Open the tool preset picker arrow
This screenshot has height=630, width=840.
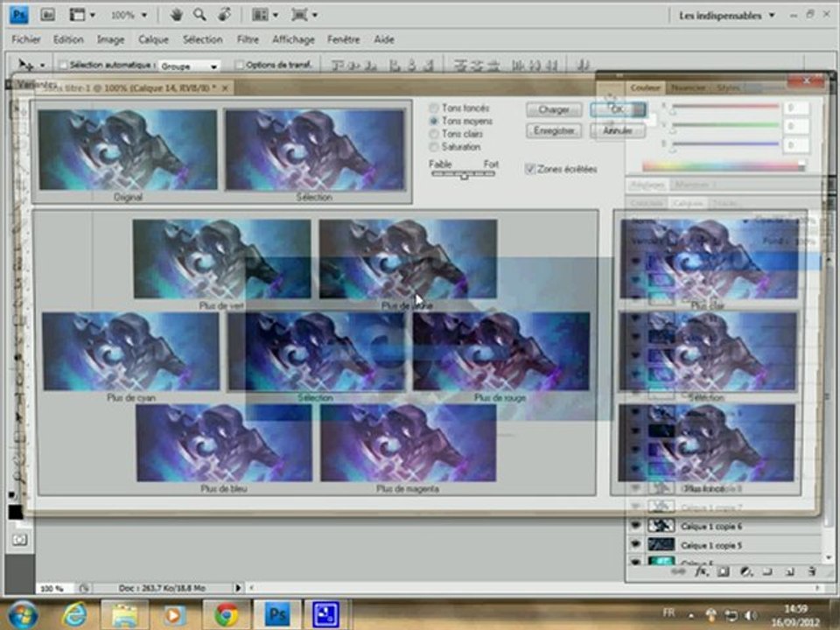point(42,66)
